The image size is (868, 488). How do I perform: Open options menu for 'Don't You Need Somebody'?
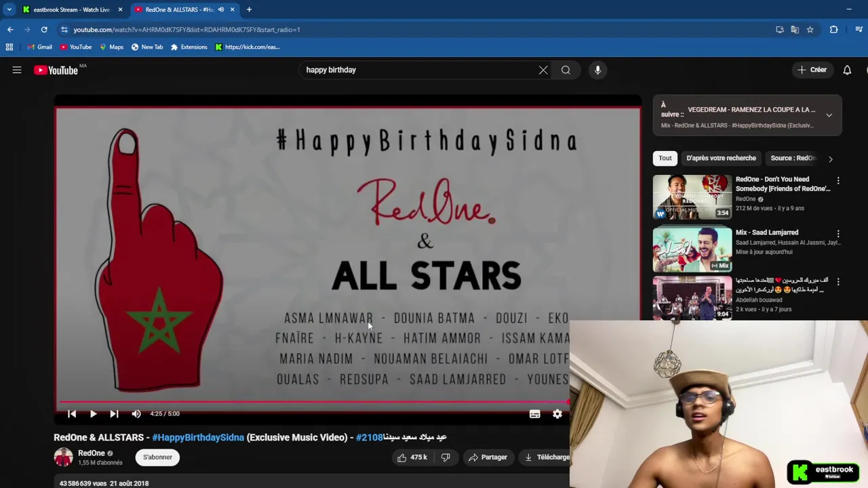(x=838, y=181)
